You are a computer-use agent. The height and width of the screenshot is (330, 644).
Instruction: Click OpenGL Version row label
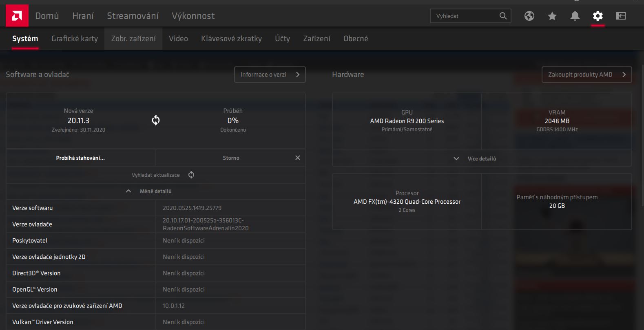tap(35, 289)
